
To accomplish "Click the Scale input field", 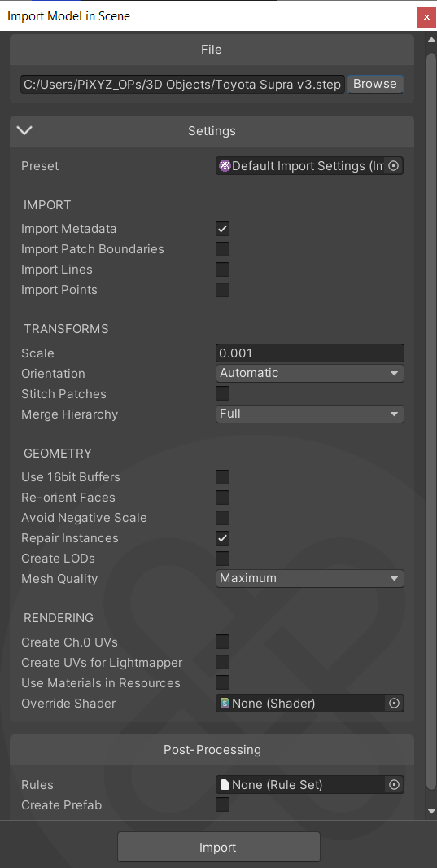I will [310, 353].
